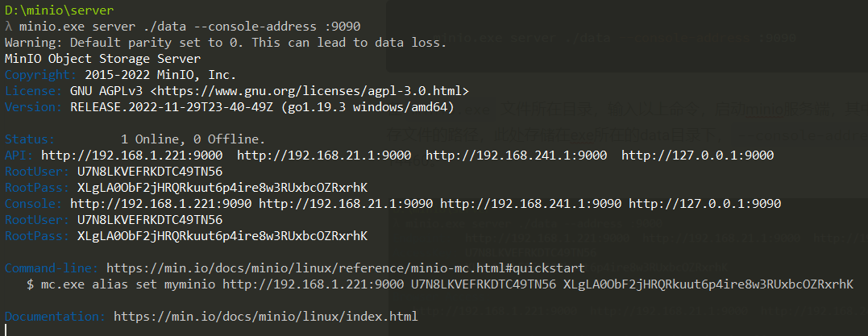Click the RootUser value under the Console line
This screenshot has height=336, width=868.
click(150, 220)
